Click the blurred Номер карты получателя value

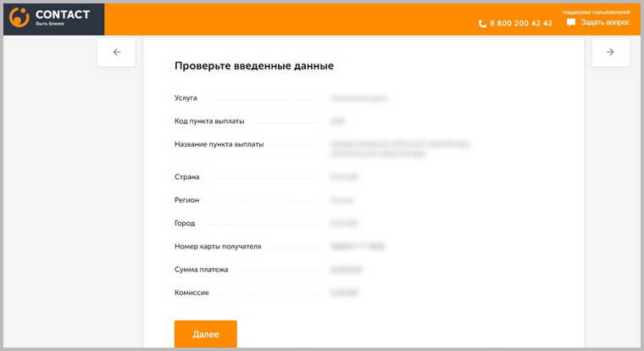358,246
